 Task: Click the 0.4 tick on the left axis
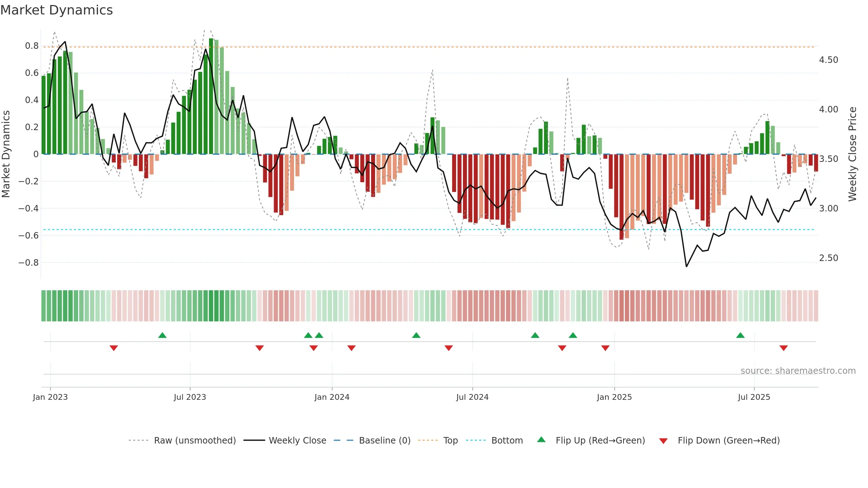click(x=32, y=100)
